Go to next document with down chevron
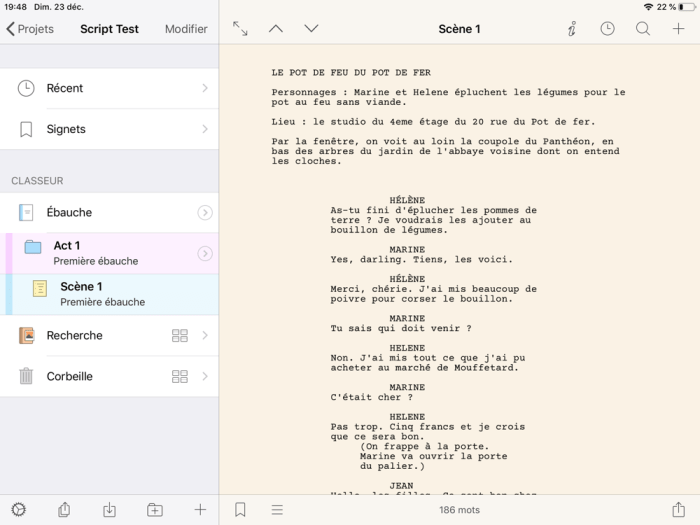The height and width of the screenshot is (525, 700). pos(311,29)
